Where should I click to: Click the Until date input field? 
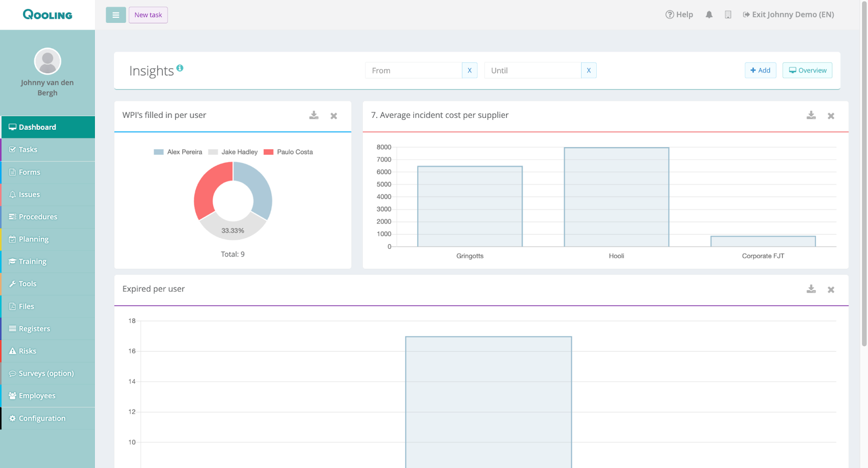click(x=533, y=71)
